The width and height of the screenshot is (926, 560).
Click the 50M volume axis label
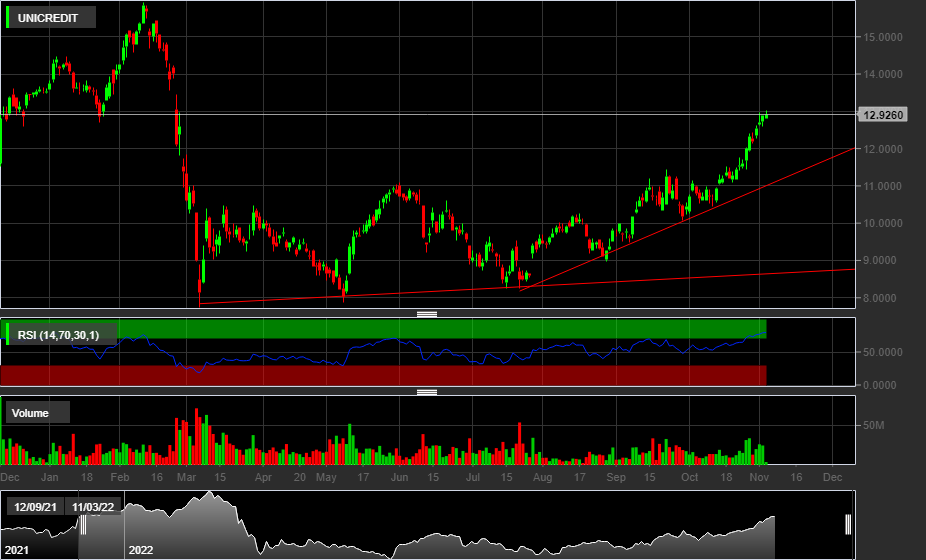pyautogui.click(x=873, y=425)
